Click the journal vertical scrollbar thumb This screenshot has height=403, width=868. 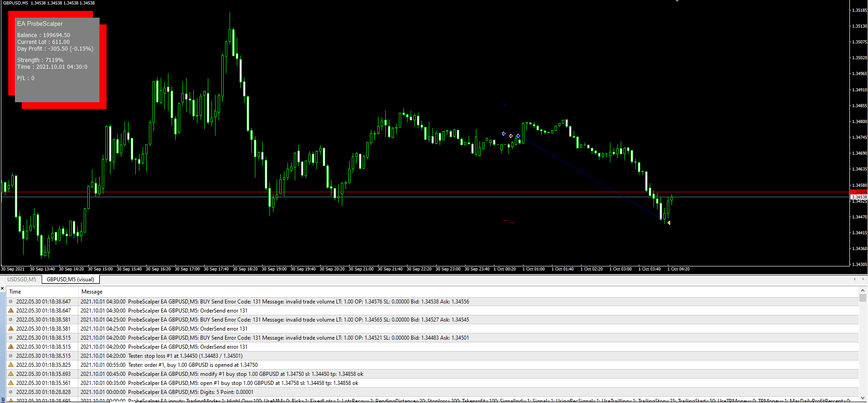point(863,298)
